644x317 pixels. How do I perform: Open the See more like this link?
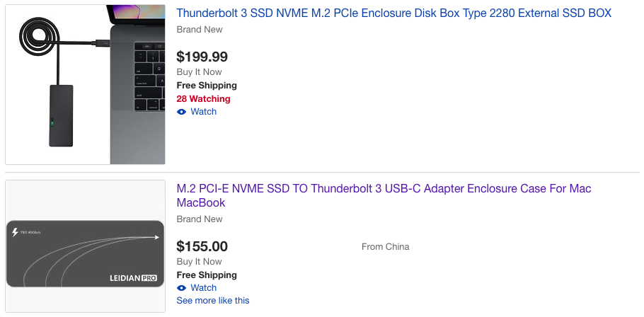pos(213,301)
